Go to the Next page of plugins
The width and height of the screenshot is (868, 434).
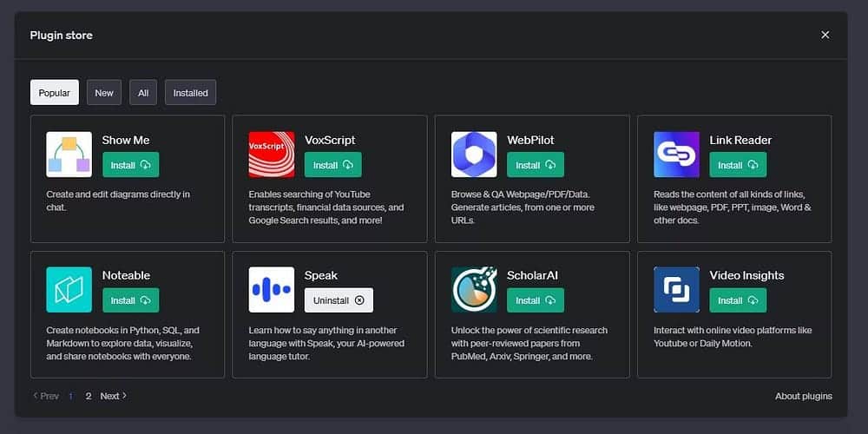[x=113, y=396]
